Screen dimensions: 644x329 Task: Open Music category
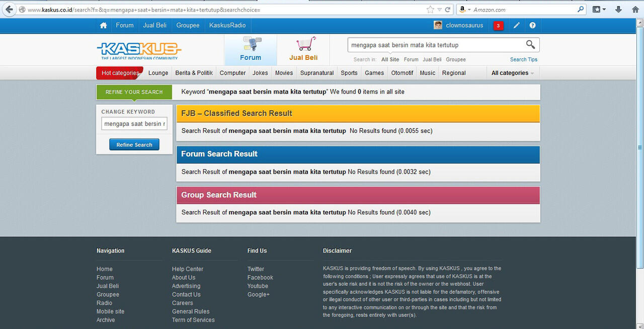click(x=428, y=73)
